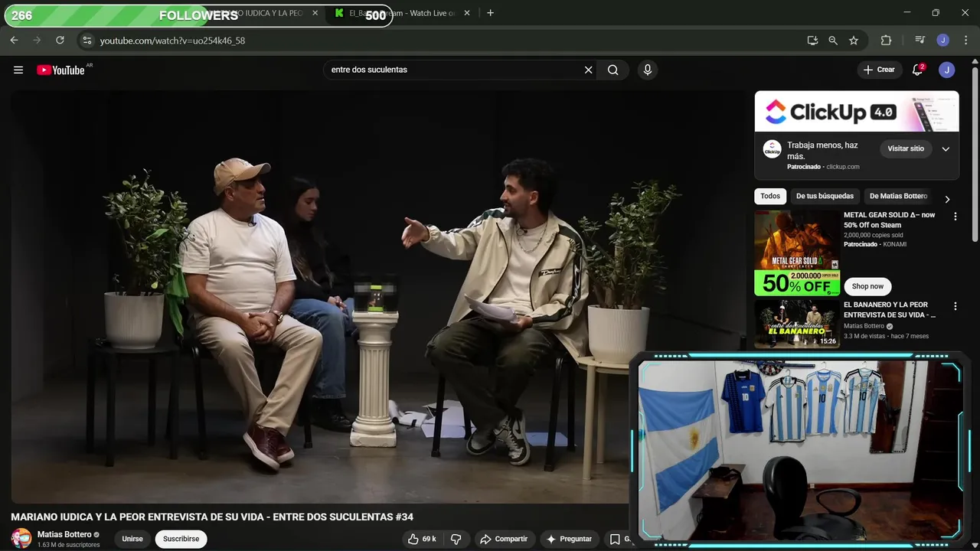Click '3.3 M de vistas' text
This screenshot has height=551, width=980.
tap(864, 336)
